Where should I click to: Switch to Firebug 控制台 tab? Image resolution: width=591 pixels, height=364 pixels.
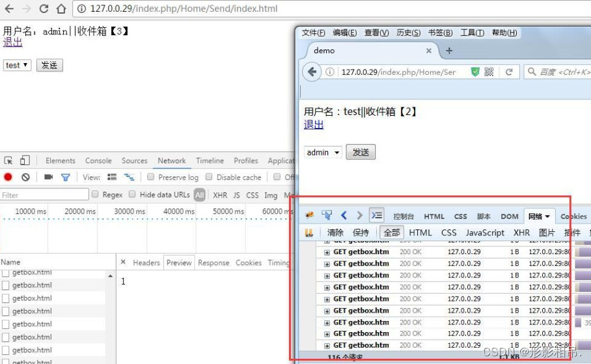click(x=404, y=216)
